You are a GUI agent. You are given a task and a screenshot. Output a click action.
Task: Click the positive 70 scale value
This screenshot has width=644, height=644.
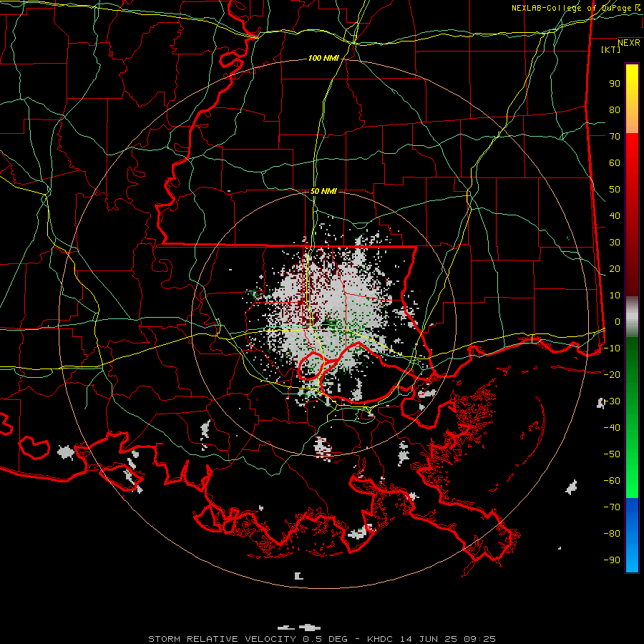click(615, 137)
